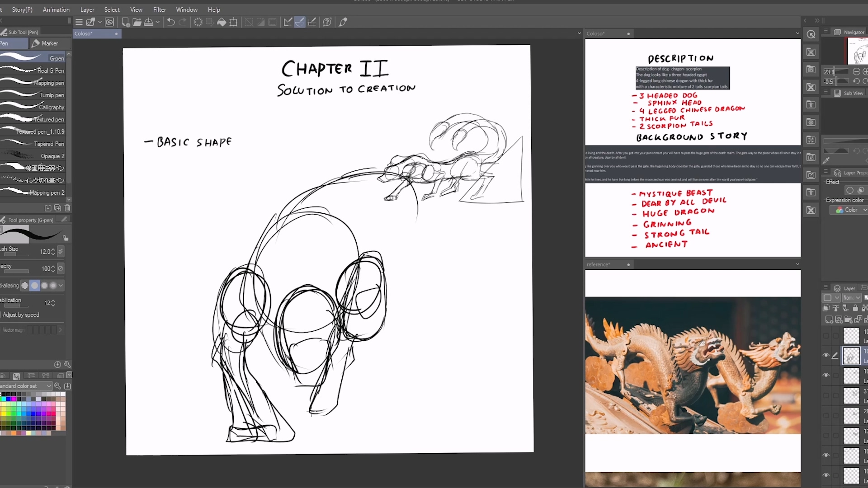
Task: Redo the previous action
Action: tap(183, 22)
